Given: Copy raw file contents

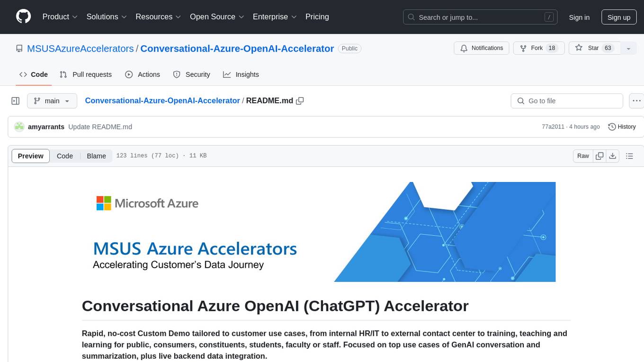Looking at the screenshot, I should point(600,156).
